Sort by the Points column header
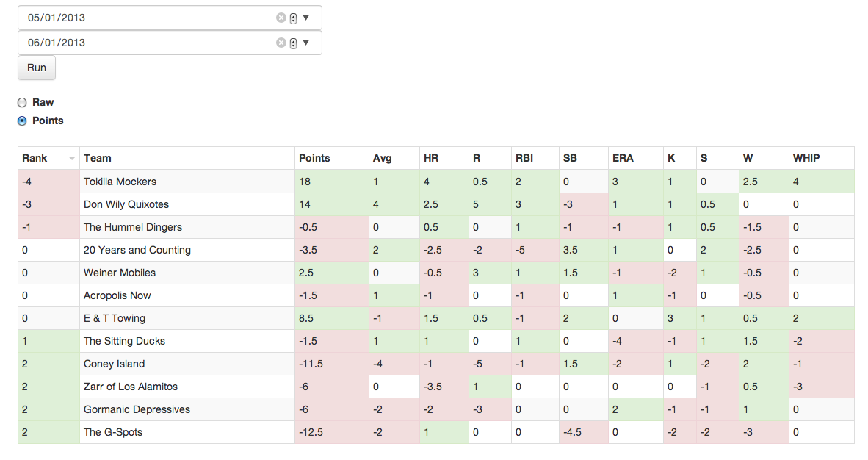Screen dimensions: 868x460 314,158
